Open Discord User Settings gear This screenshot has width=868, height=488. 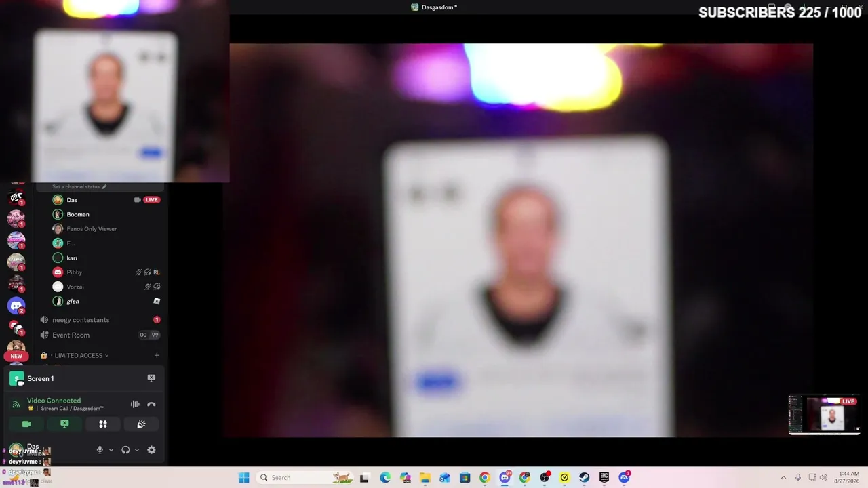(151, 450)
